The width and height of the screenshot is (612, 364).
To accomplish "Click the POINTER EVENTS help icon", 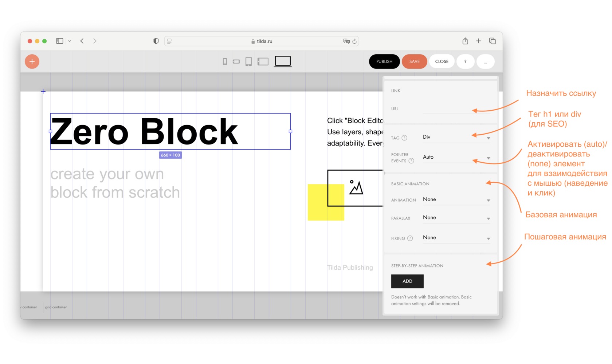I will pos(411,161).
